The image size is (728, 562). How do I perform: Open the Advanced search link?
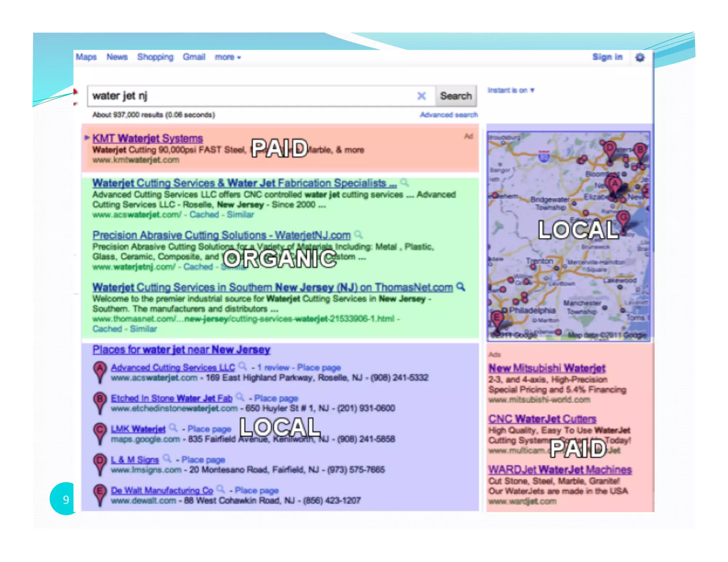pos(449,115)
